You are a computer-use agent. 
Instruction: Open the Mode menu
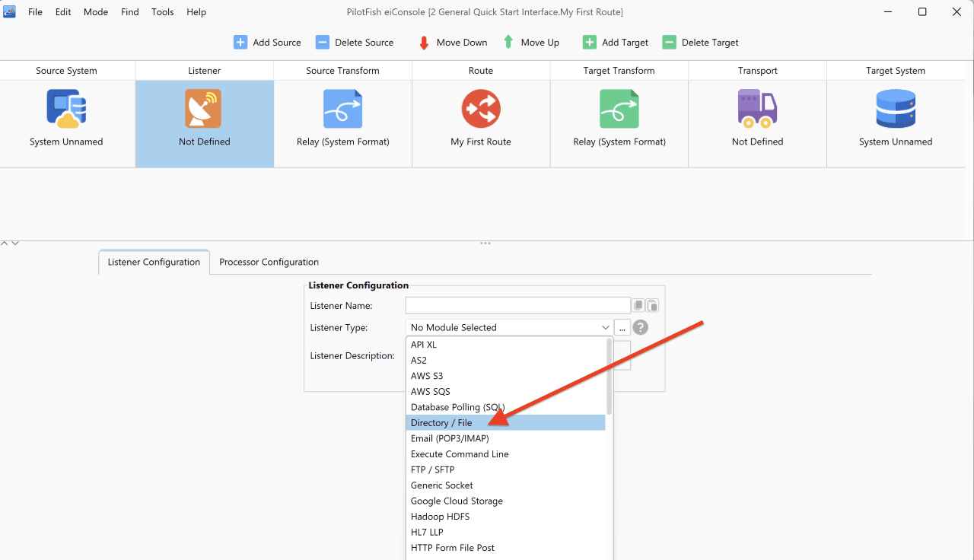[x=96, y=12]
